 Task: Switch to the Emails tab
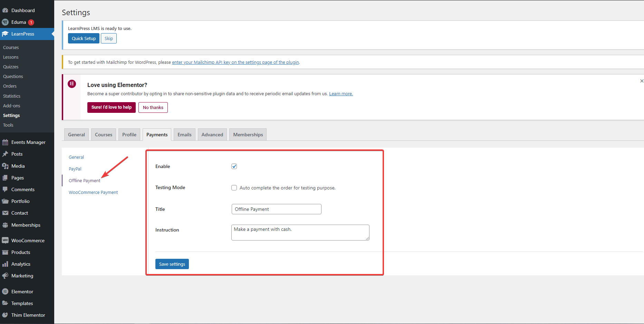[x=184, y=135]
